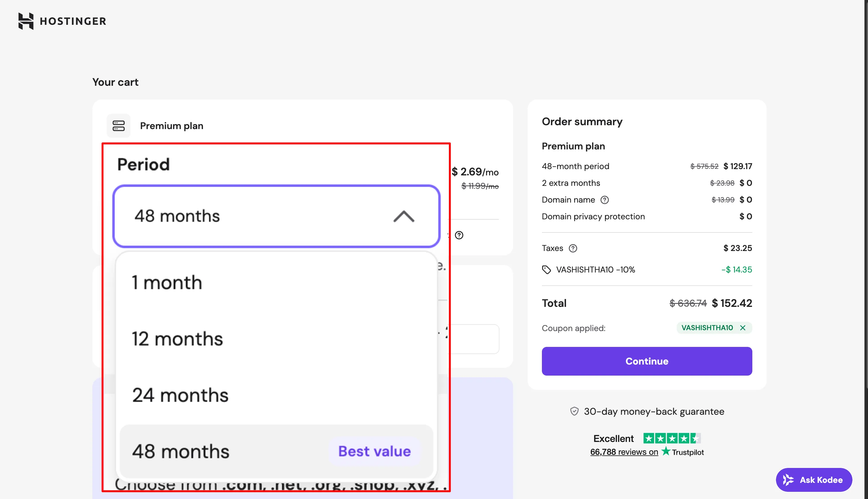Click the Continue button
The height and width of the screenshot is (499, 868).
(x=647, y=361)
